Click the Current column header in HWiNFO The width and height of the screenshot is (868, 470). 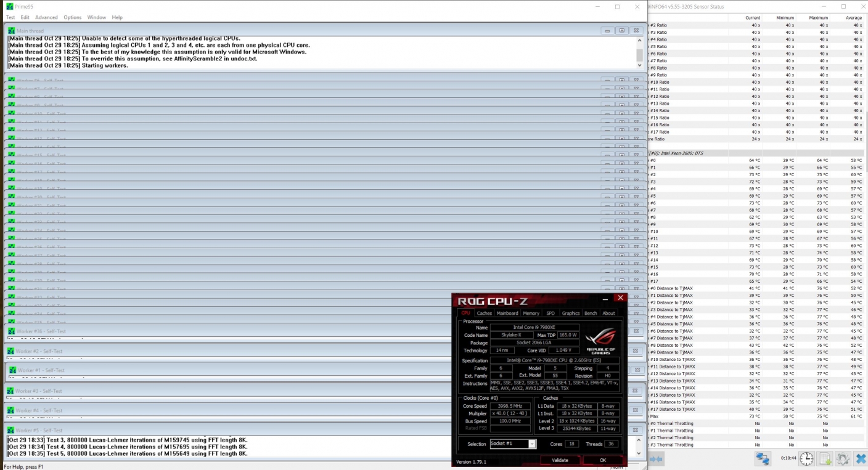tap(753, 18)
